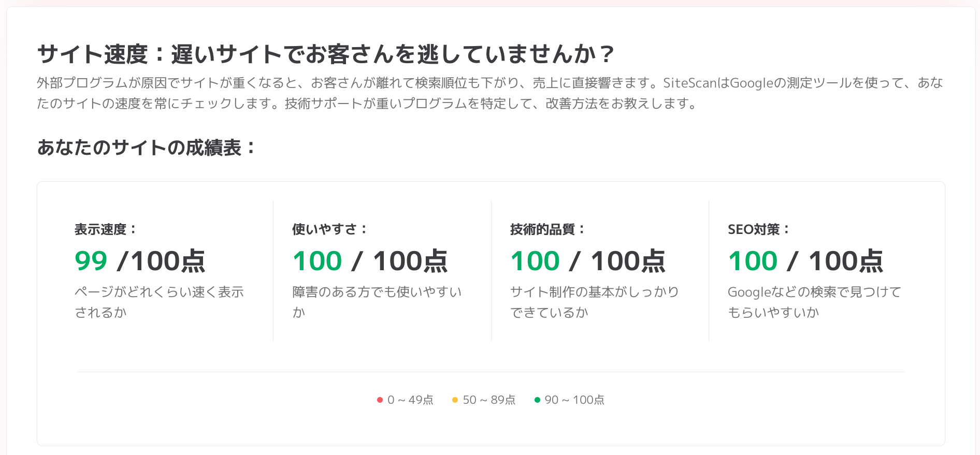Click the Googleなどの検索 description text
This screenshot has width=980, height=455.
(814, 302)
